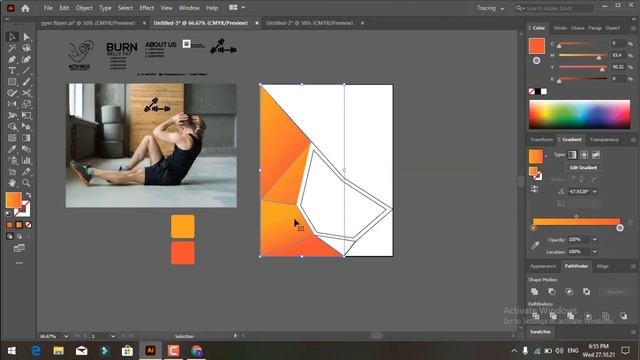This screenshot has height=360, width=640.
Task: Set toolbar fill mode to Color
Action: click(x=10, y=225)
